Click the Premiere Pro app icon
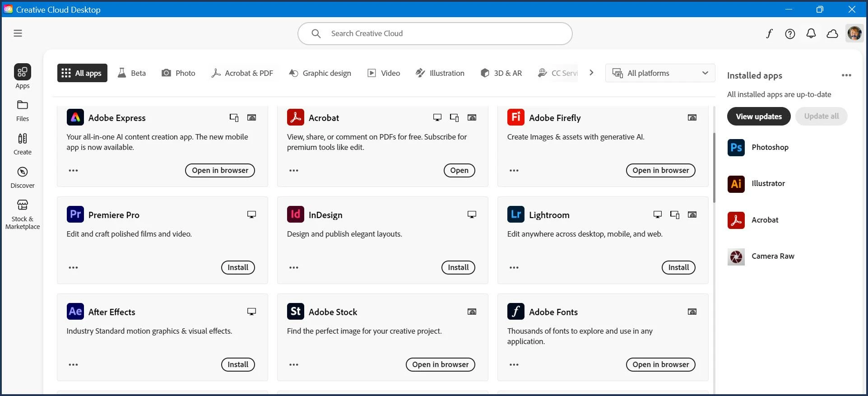This screenshot has height=396, width=868. [75, 214]
